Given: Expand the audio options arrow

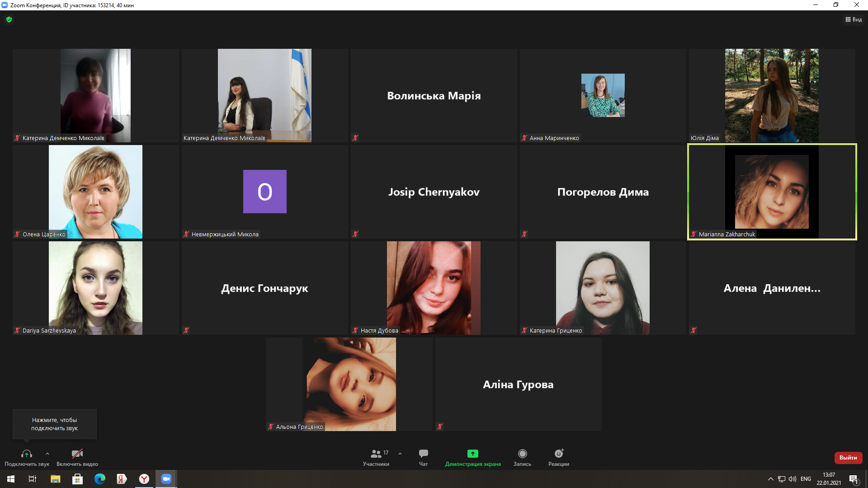Looking at the screenshot, I should 47,454.
